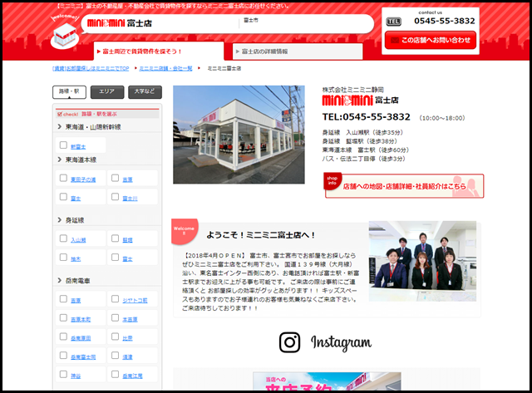Select the 神谷 station checkbox

click(x=63, y=374)
